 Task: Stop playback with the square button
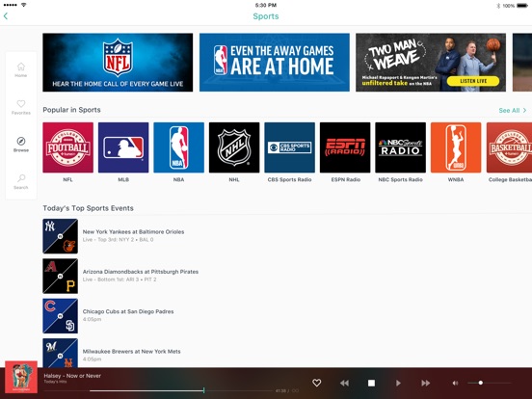tap(371, 383)
